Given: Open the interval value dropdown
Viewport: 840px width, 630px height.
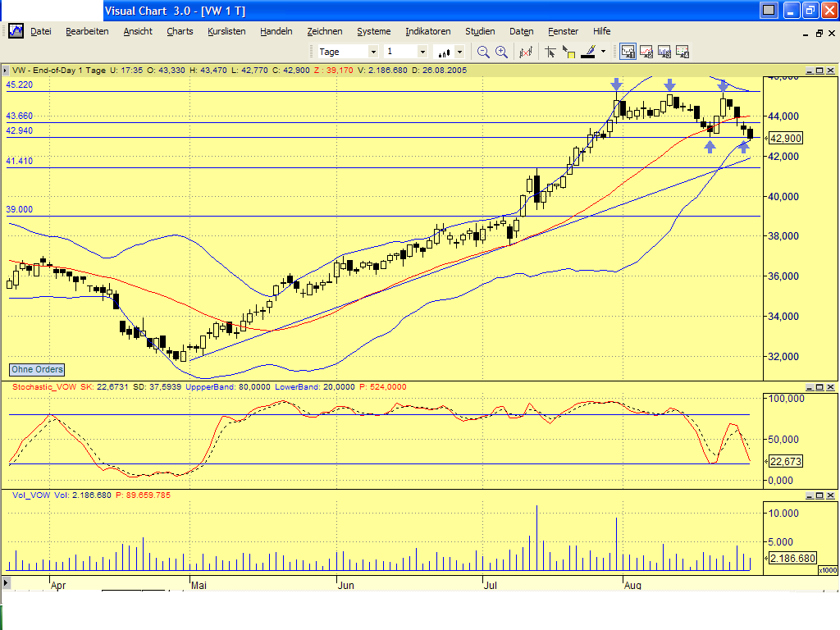Looking at the screenshot, I should click(424, 51).
